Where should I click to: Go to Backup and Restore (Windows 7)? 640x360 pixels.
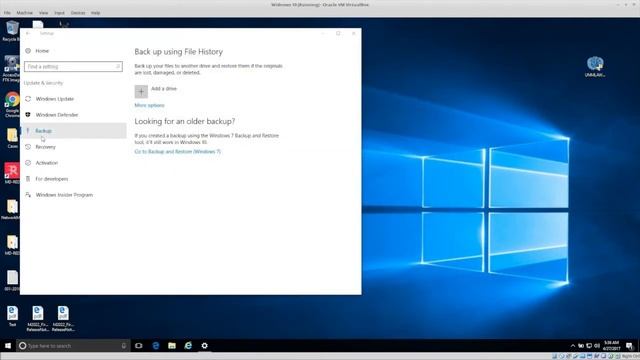(x=178, y=151)
